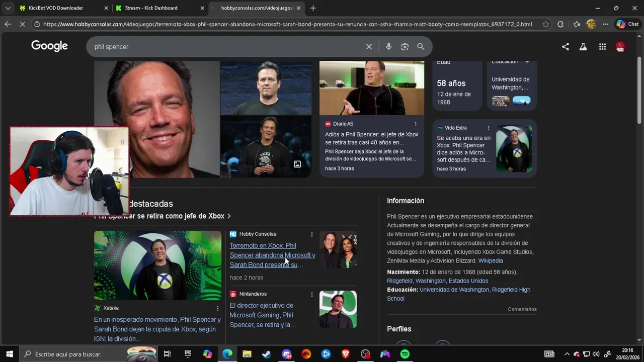Open the Xataka result options menu
The width and height of the screenshot is (644, 362).
pos(217,308)
